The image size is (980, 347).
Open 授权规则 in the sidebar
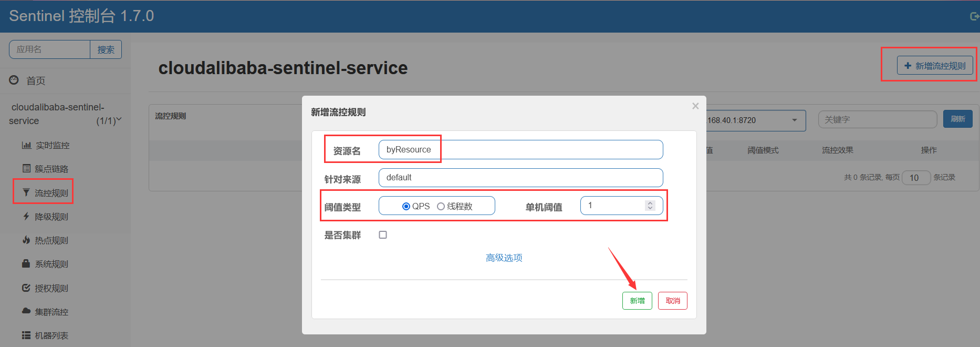[51, 288]
